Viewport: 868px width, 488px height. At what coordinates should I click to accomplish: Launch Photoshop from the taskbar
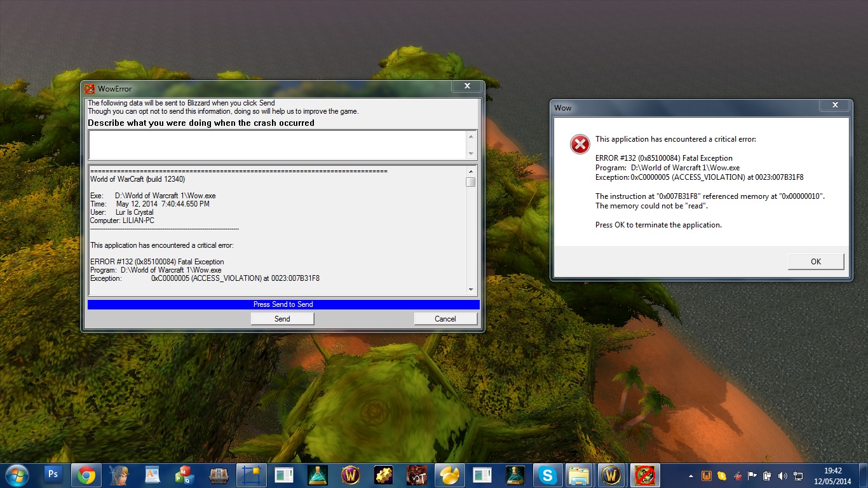(53, 475)
